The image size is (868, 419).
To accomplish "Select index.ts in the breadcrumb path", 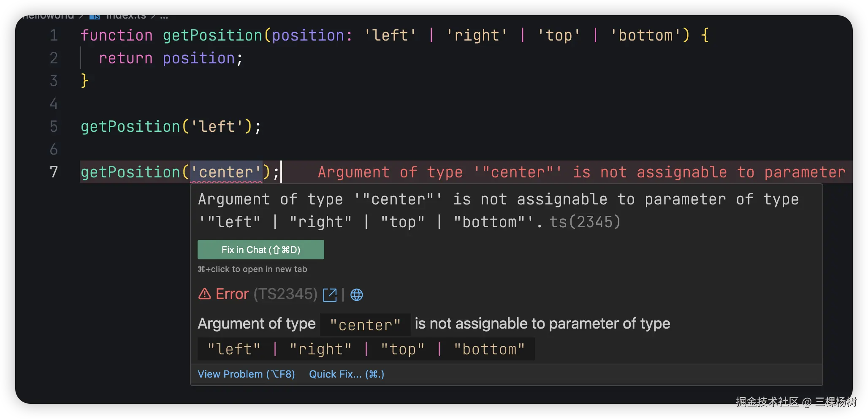I will click(126, 17).
